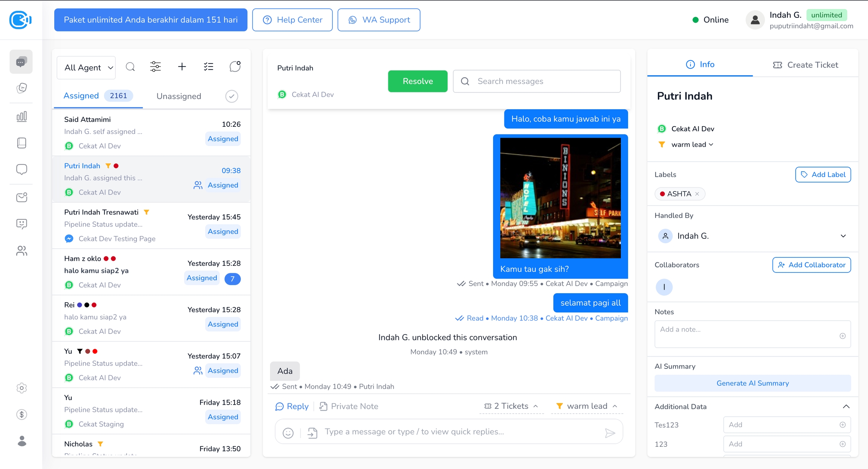Open the All Agent dropdown

coord(86,67)
